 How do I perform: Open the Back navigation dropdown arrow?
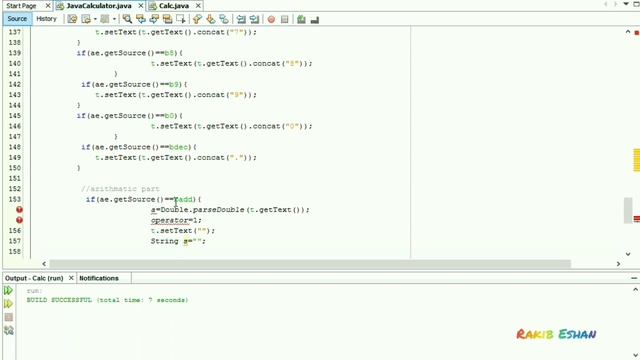click(x=95, y=19)
